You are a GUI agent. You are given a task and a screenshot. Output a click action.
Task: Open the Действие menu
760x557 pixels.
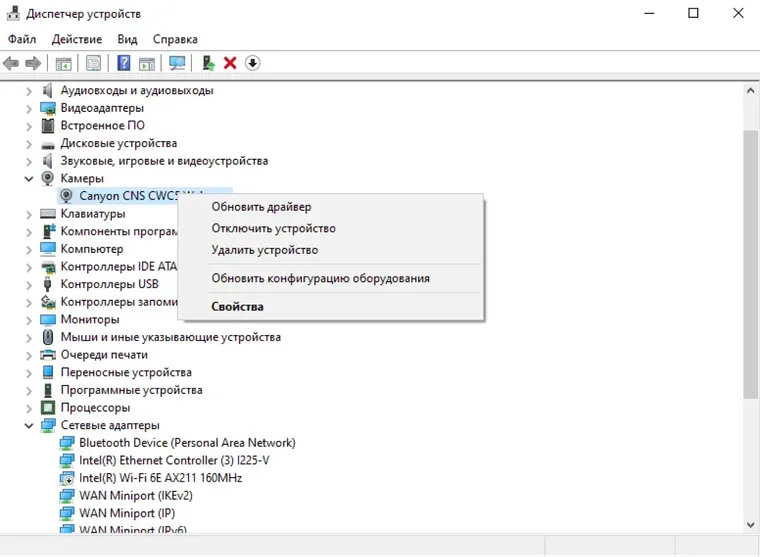tap(77, 39)
